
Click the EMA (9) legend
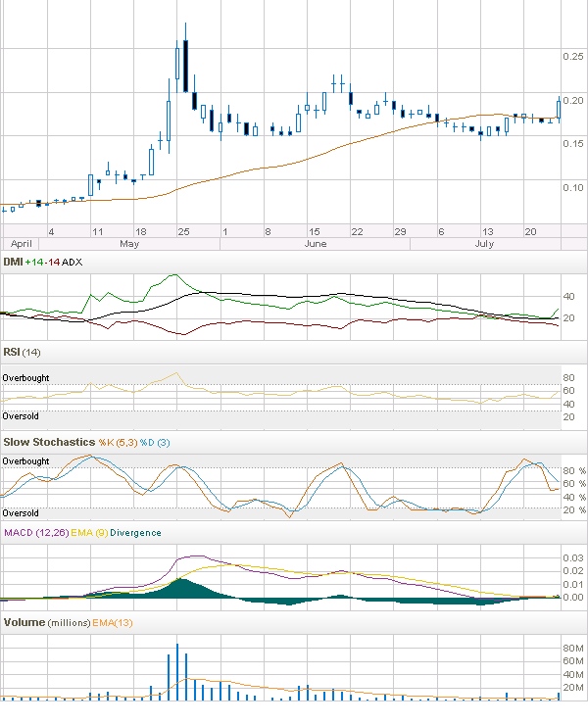89,533
